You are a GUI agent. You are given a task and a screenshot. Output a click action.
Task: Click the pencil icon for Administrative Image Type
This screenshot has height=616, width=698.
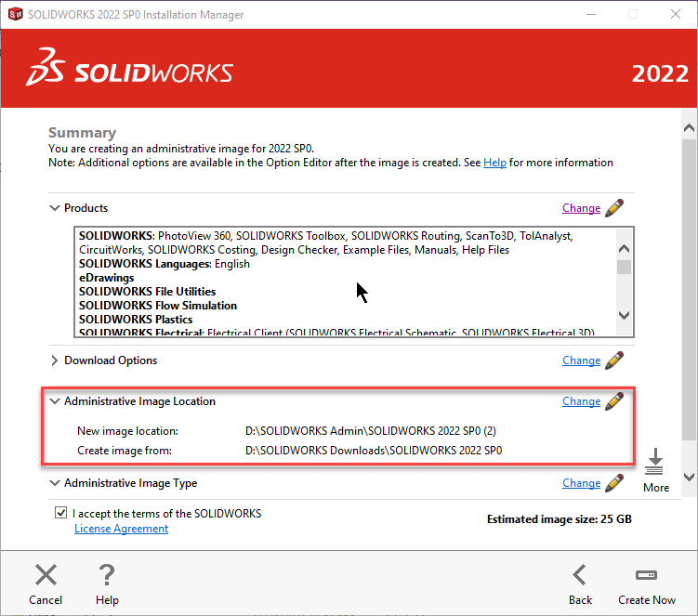coord(614,483)
